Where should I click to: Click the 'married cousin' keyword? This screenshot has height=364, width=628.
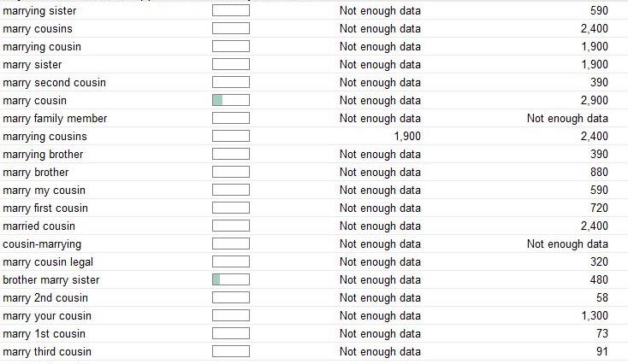pos(39,226)
